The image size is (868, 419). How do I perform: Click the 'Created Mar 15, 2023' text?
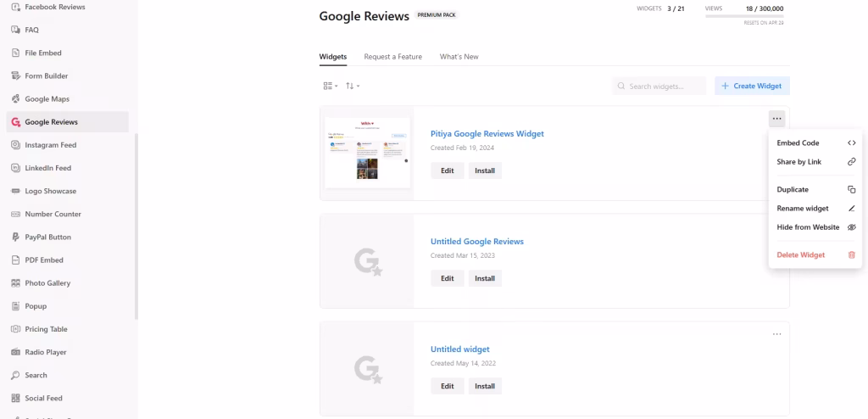(x=463, y=255)
